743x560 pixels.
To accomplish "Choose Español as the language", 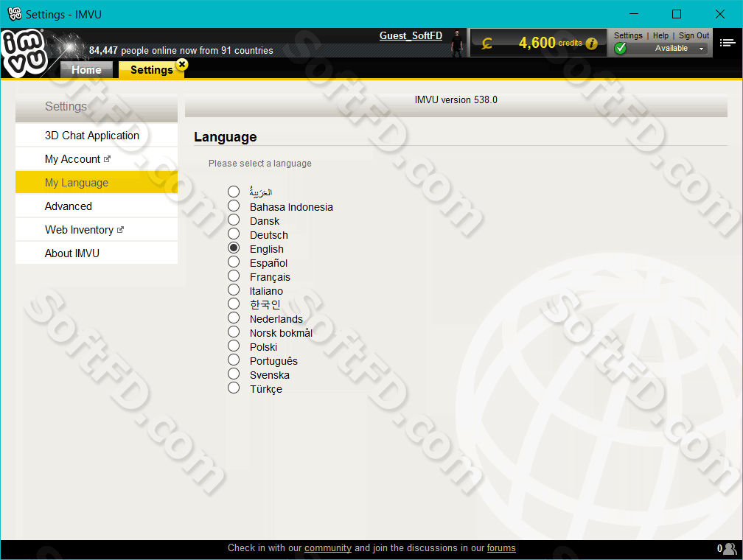I will point(234,262).
